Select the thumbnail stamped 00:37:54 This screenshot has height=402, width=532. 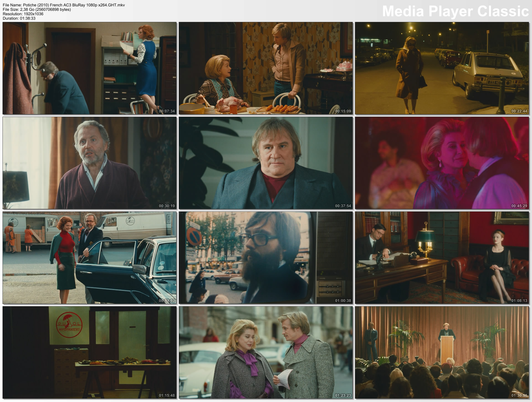coord(266,163)
